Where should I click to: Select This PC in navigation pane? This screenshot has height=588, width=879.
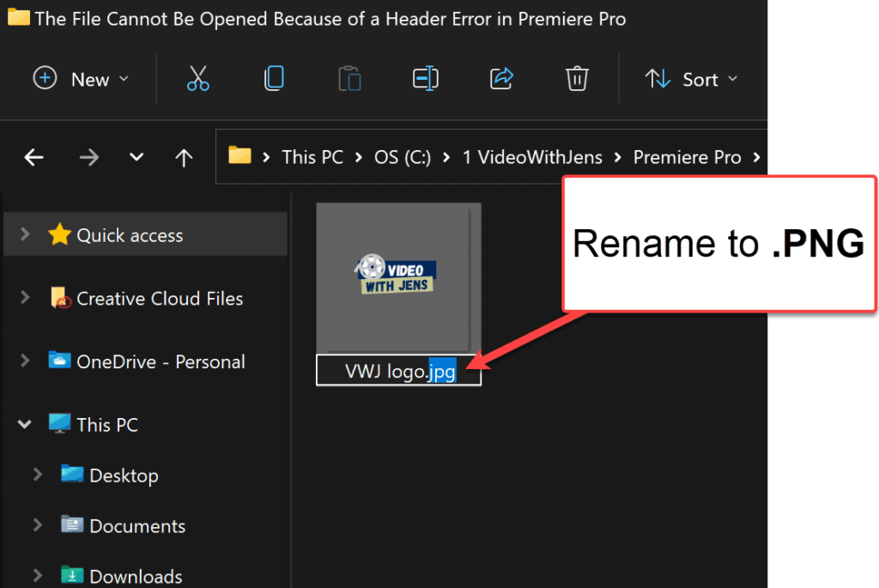pyautogui.click(x=107, y=425)
